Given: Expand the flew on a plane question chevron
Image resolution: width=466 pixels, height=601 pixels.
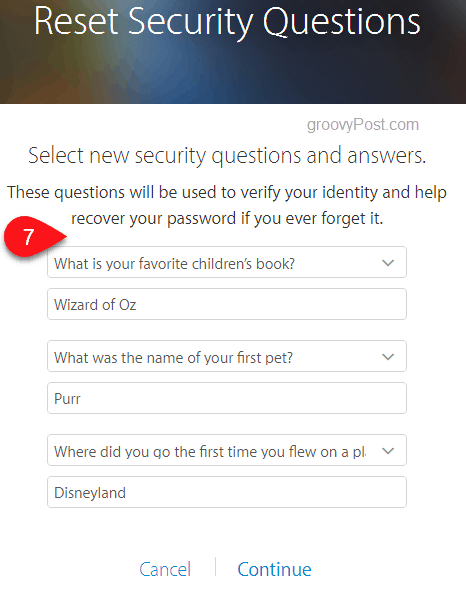Looking at the screenshot, I should (388, 451).
